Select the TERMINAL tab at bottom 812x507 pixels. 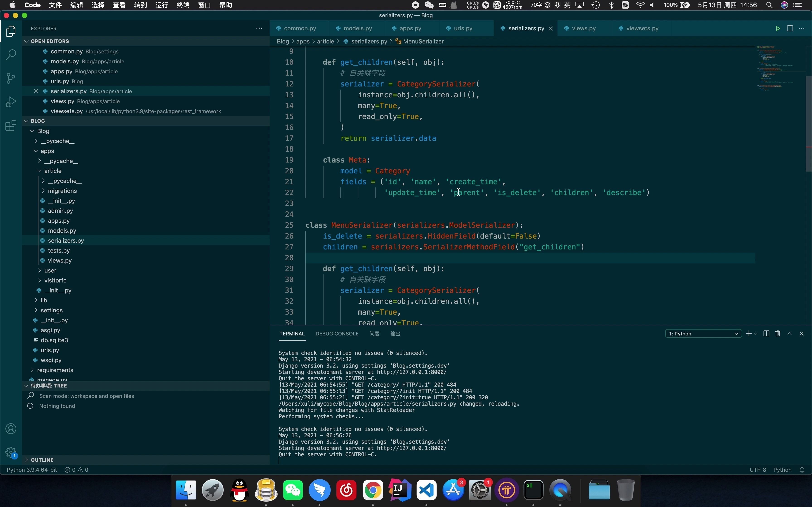292,334
